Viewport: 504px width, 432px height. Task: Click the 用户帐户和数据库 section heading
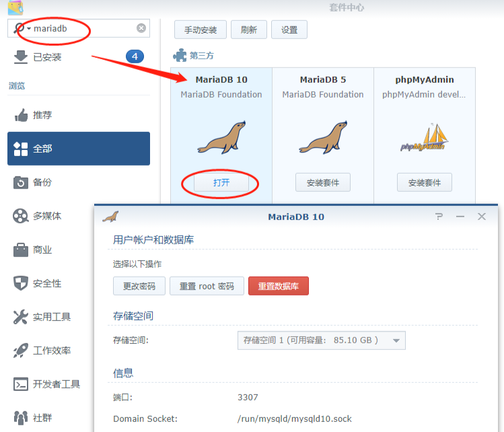point(153,240)
